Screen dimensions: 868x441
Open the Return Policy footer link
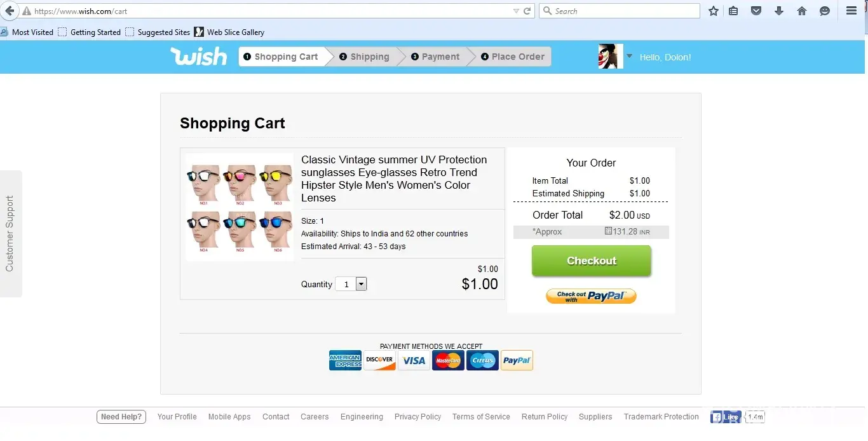pyautogui.click(x=545, y=417)
